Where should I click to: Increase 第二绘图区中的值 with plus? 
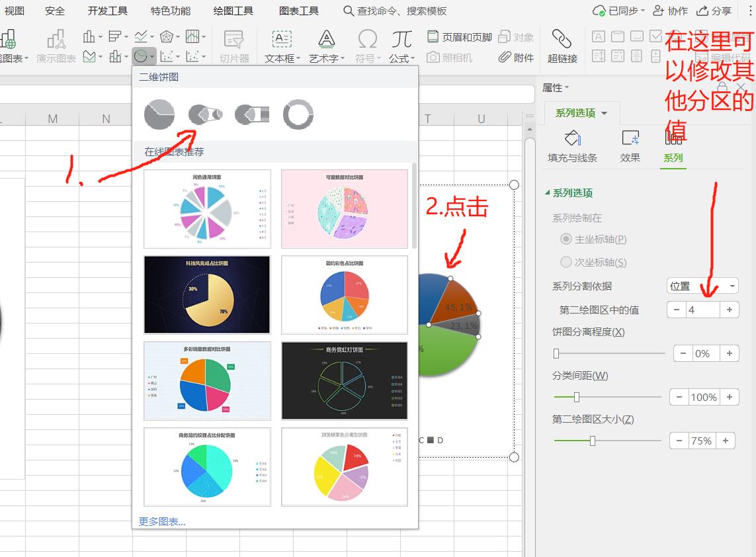click(x=730, y=310)
